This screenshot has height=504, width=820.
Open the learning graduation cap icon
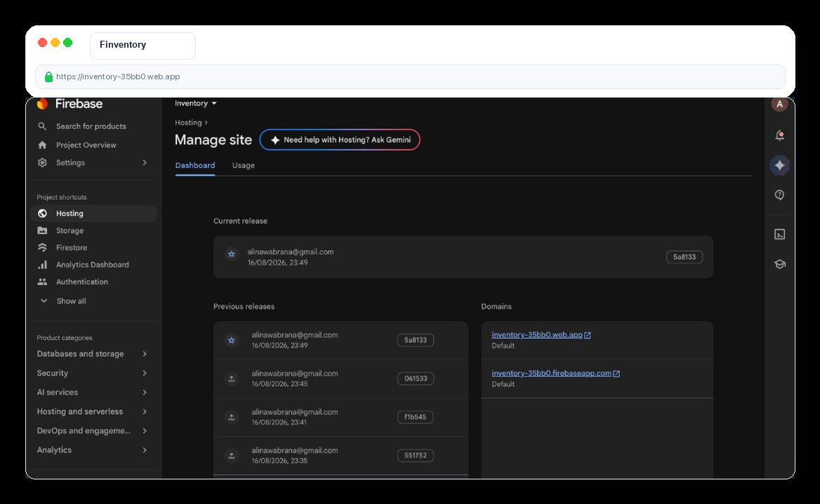[x=779, y=264]
